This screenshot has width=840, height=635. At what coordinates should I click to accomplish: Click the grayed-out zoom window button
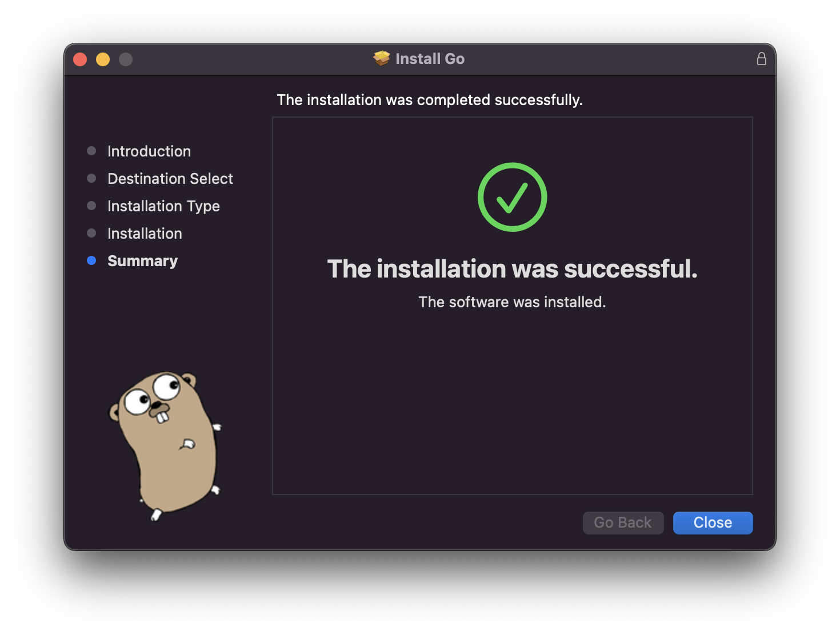(126, 59)
